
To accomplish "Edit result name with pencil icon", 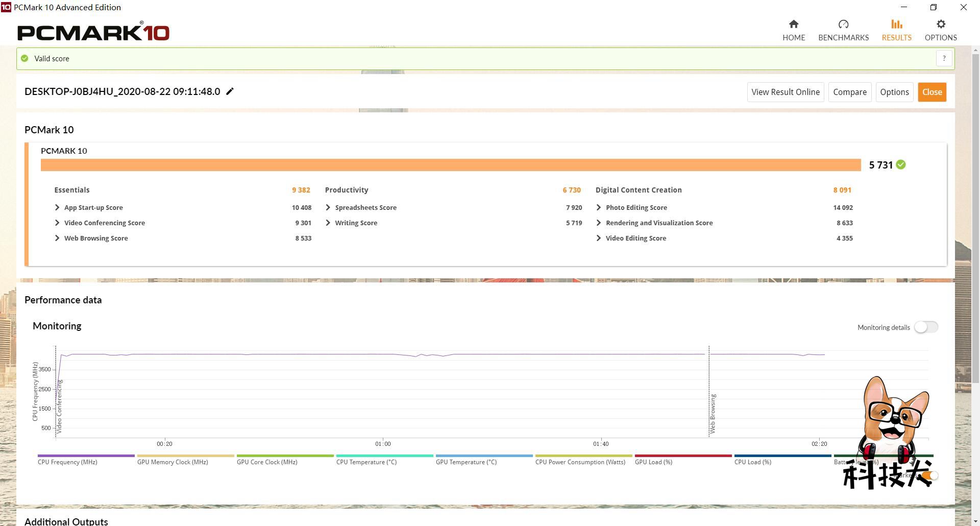I will (x=230, y=91).
